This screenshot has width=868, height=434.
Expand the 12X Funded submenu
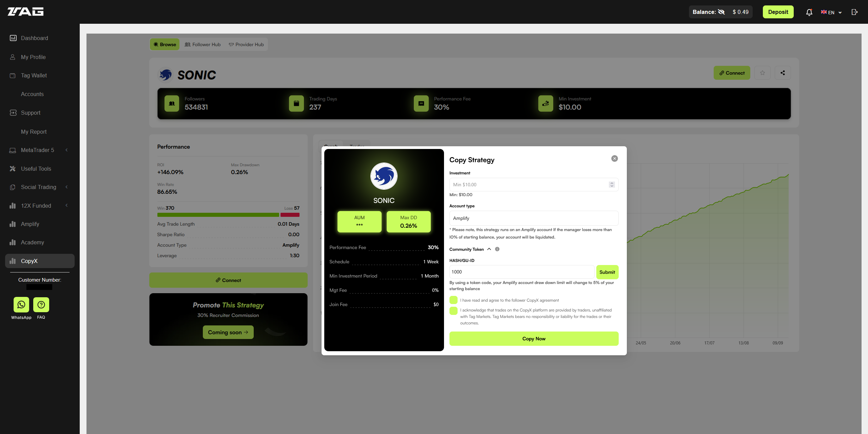coord(66,205)
